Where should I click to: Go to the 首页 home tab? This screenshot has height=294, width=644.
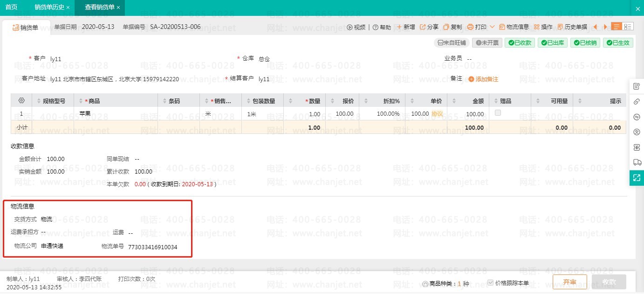point(11,7)
